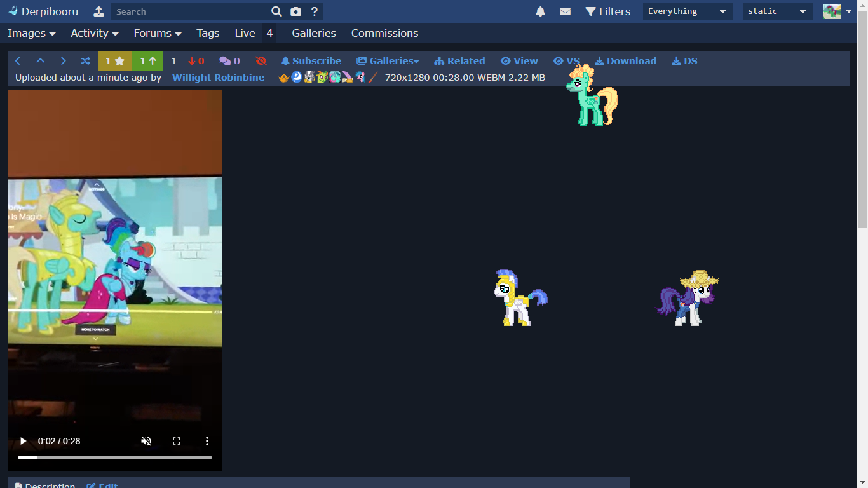Click the "720x1280 00:28.00 WEBM 2.22 MB" info
The height and width of the screenshot is (488, 868).
(465, 78)
